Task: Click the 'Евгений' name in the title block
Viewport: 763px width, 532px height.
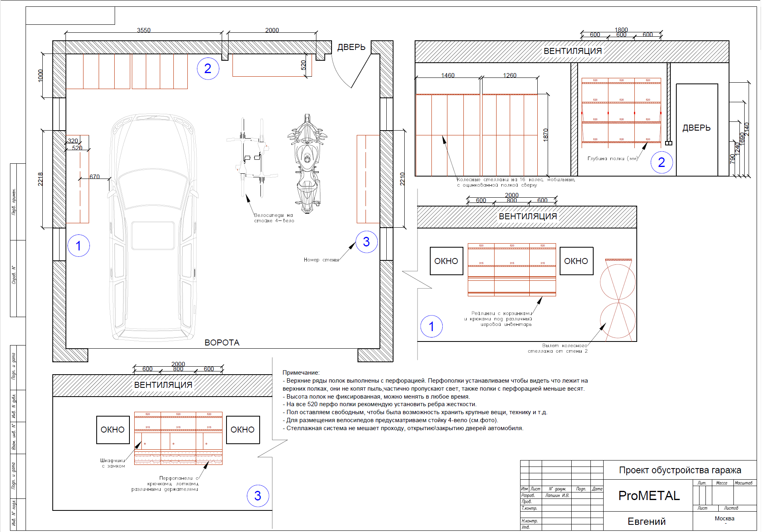Action: 646,521
